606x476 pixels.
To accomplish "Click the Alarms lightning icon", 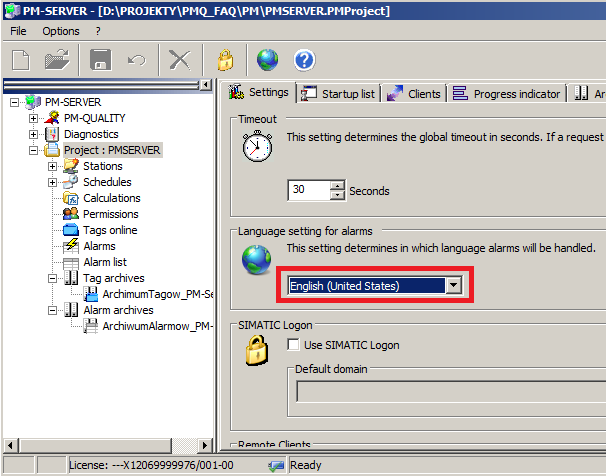I will tap(71, 246).
